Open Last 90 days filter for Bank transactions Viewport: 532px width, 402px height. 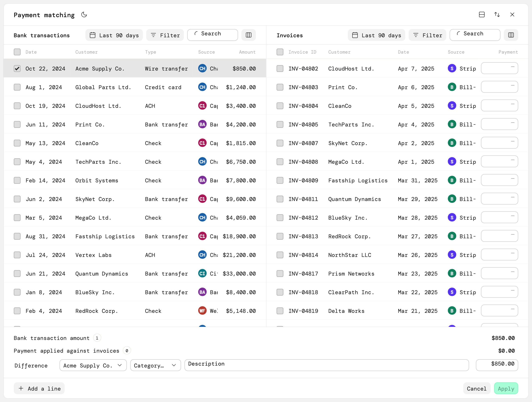click(114, 35)
